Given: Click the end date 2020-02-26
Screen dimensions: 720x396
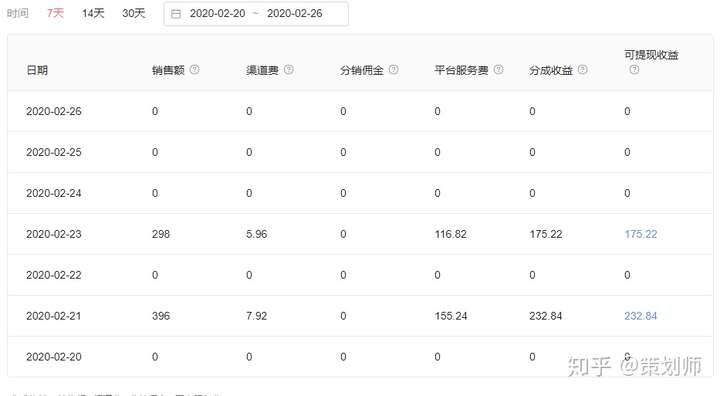Looking at the screenshot, I should [295, 13].
